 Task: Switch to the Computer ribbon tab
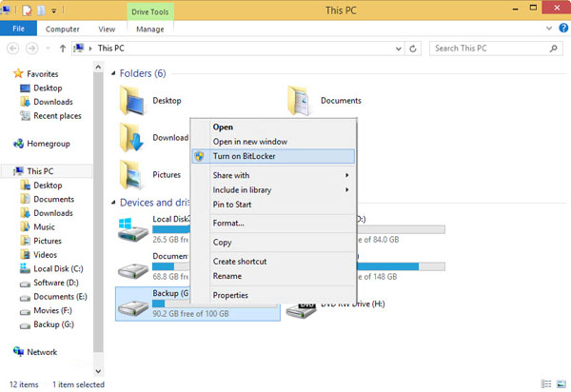point(62,29)
